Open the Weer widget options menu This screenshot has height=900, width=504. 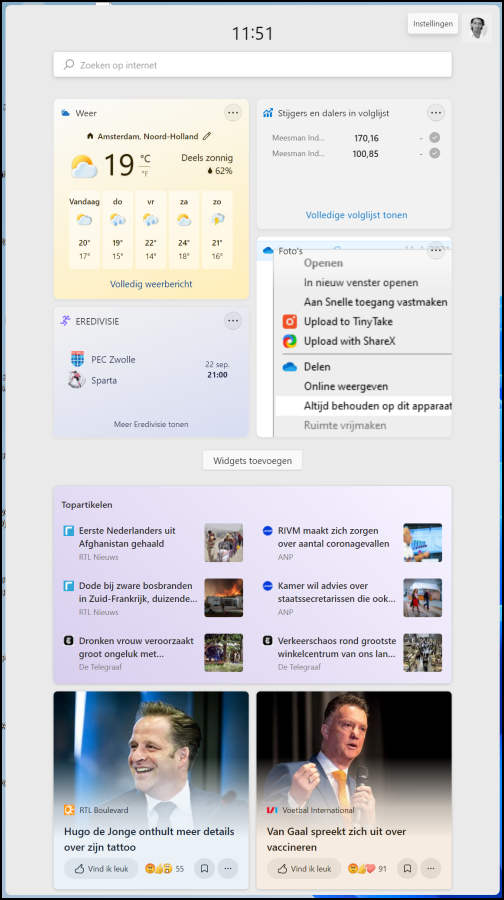[232, 113]
